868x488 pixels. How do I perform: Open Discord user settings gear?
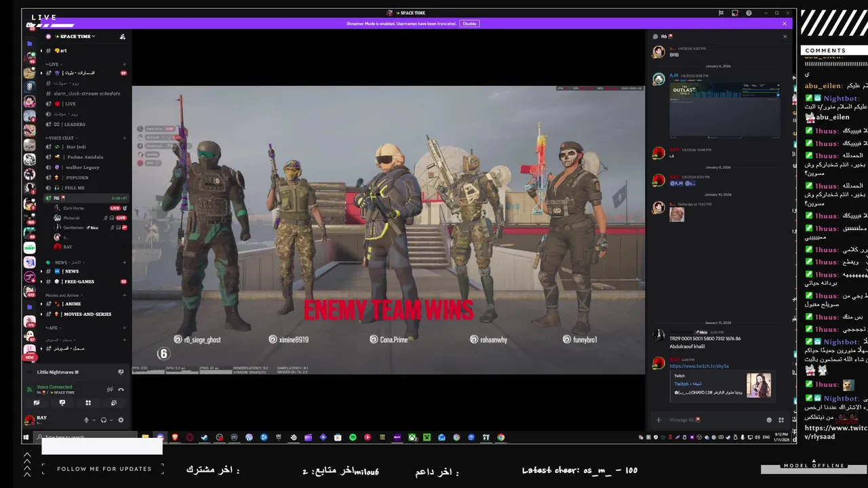pyautogui.click(x=121, y=420)
